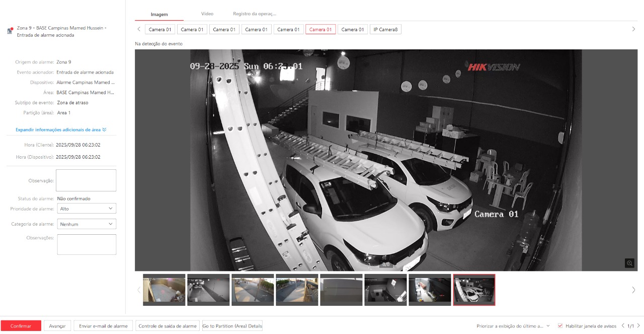Select the IP Camera8 tab
Image resolution: width=644 pixels, height=334 pixels.
point(385,30)
